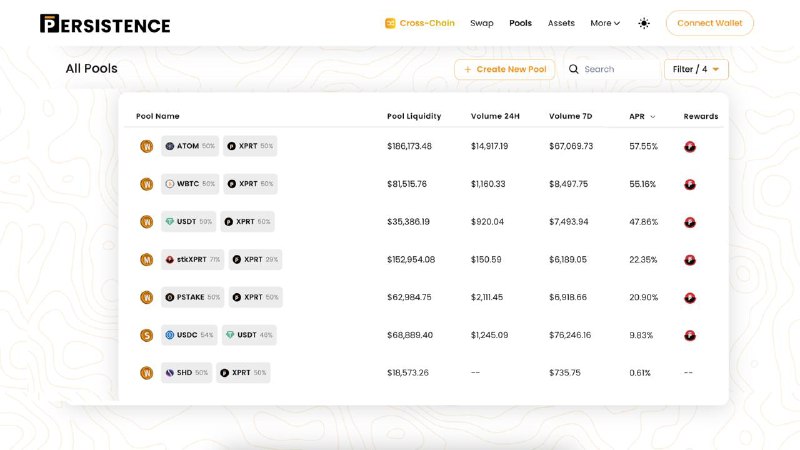
Task: Click the PSTAKE 50% token chip
Action: click(x=192, y=297)
